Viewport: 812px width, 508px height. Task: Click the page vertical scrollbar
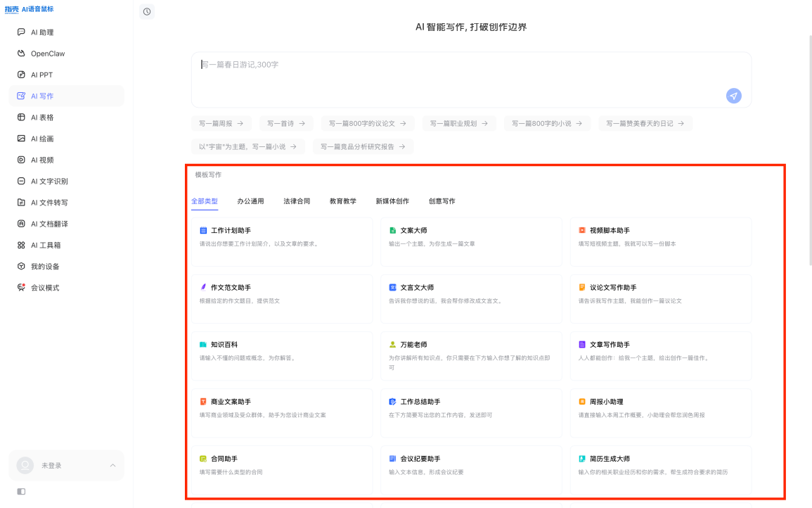tap(811, 151)
